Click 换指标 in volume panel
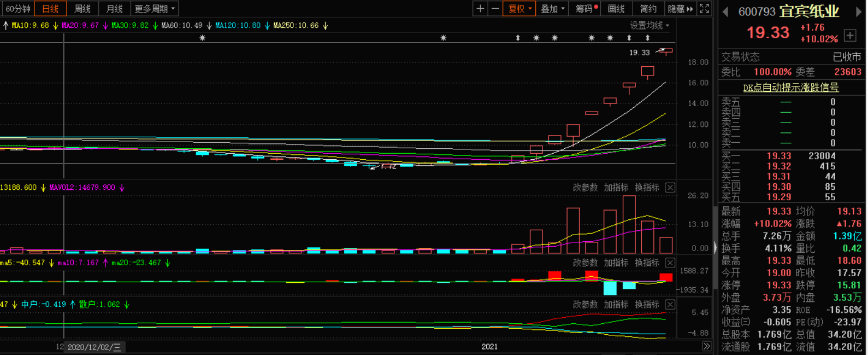This screenshot has width=868, height=355. point(647,188)
